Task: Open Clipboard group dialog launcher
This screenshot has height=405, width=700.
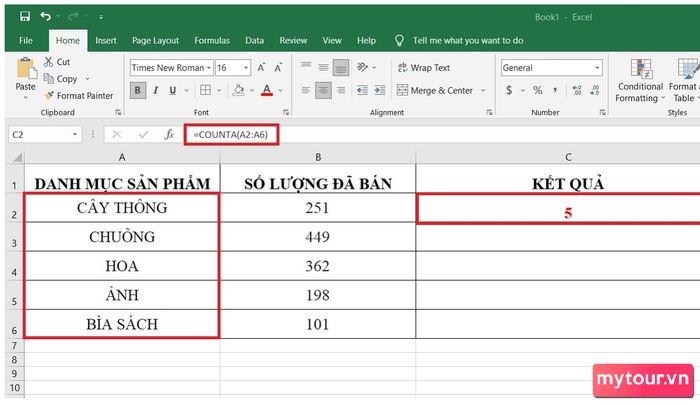Action: point(118,113)
